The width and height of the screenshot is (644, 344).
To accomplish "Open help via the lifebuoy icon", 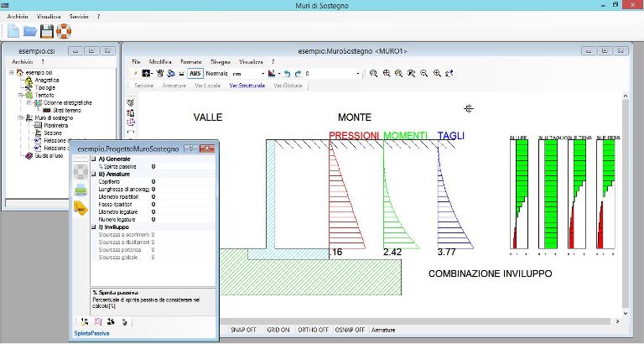I will pos(64,32).
